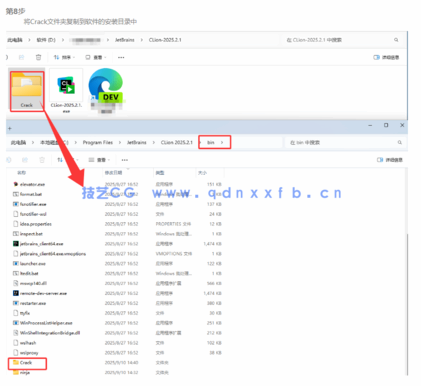The image size is (421, 386).
Task: Sort by the Name column header
Action: pyautogui.click(x=21, y=173)
